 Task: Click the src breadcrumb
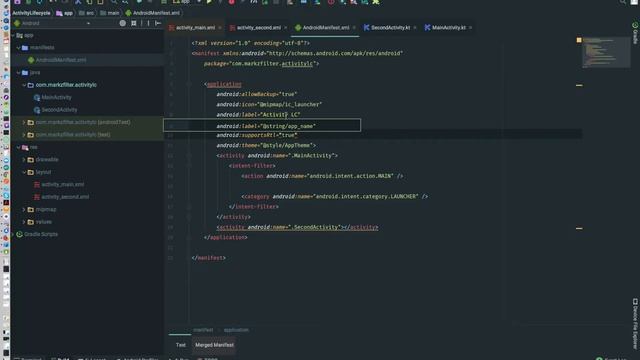tap(86, 13)
